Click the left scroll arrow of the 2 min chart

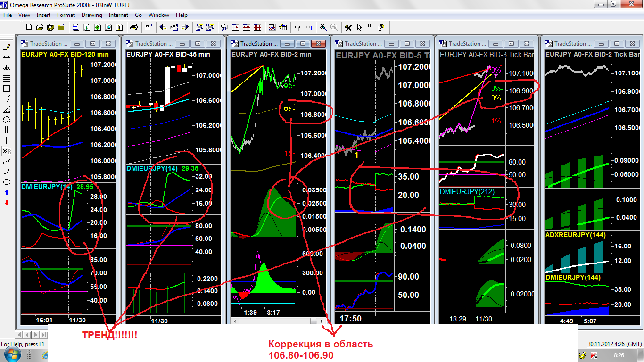(235, 321)
